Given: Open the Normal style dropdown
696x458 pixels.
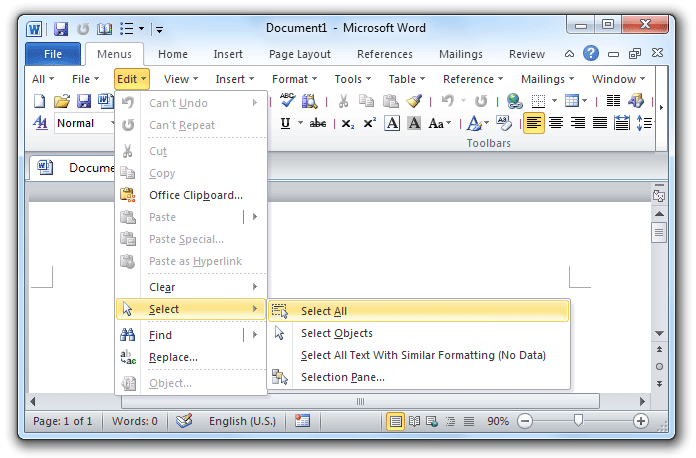Looking at the screenshot, I should pyautogui.click(x=82, y=123).
